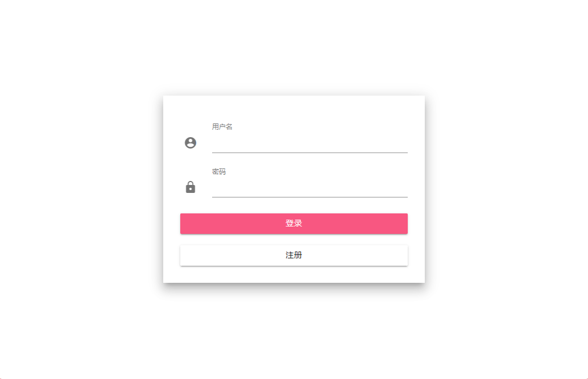
Task: Submit the form with 登录
Action: 293,224
